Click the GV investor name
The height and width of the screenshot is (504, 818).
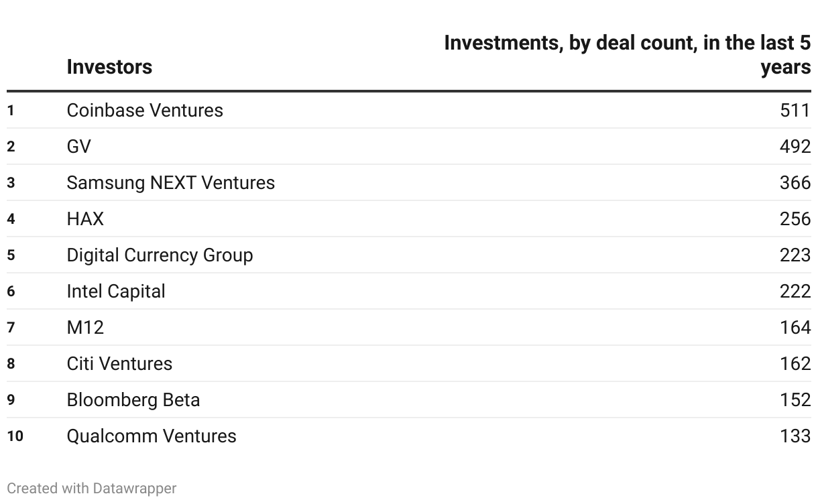point(78,146)
